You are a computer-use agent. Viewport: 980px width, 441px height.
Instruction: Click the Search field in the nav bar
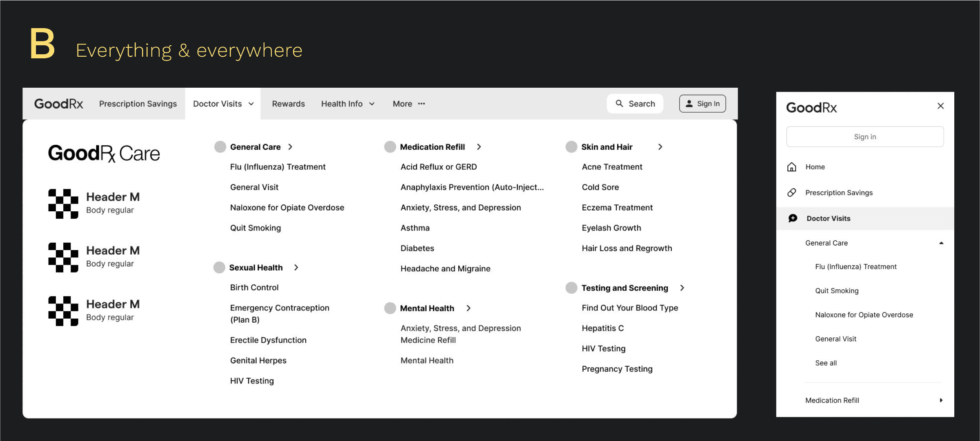click(x=635, y=104)
